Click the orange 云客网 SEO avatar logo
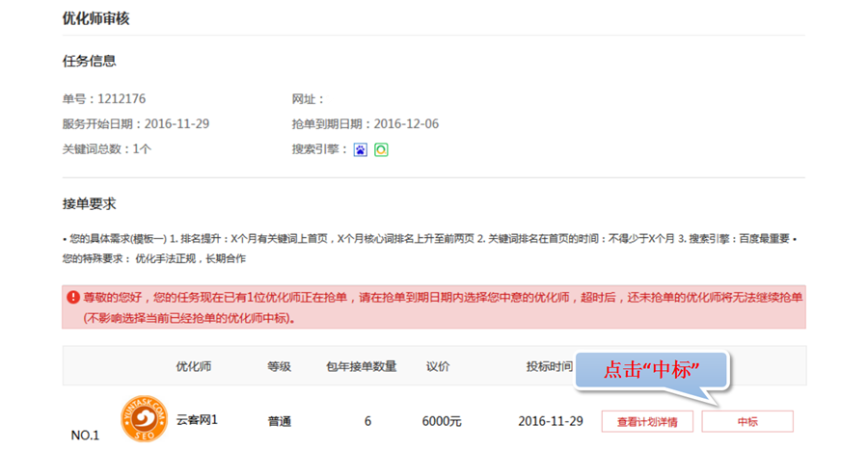The width and height of the screenshot is (868, 451). click(x=143, y=420)
